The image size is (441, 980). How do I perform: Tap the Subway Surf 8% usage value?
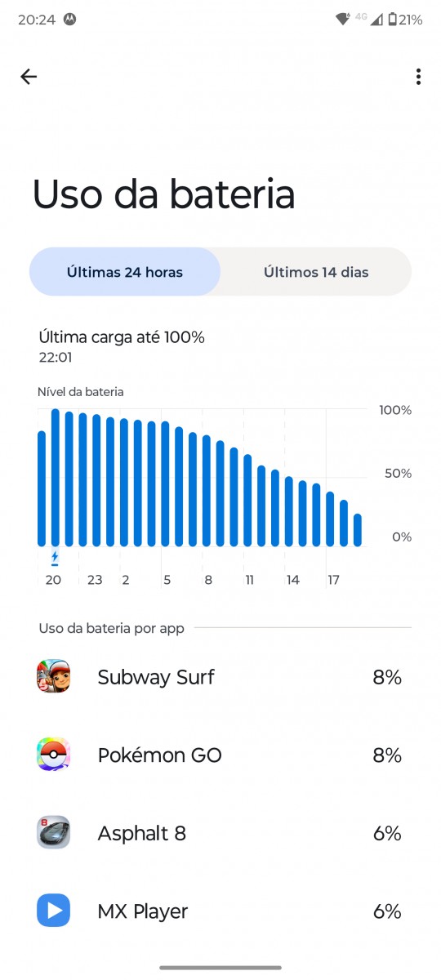[x=387, y=677]
